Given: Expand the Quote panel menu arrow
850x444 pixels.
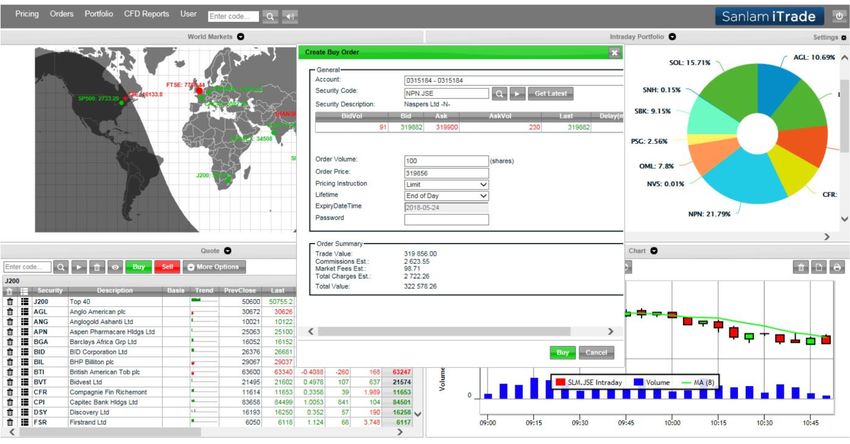Looking at the screenshot, I should coord(228,250).
